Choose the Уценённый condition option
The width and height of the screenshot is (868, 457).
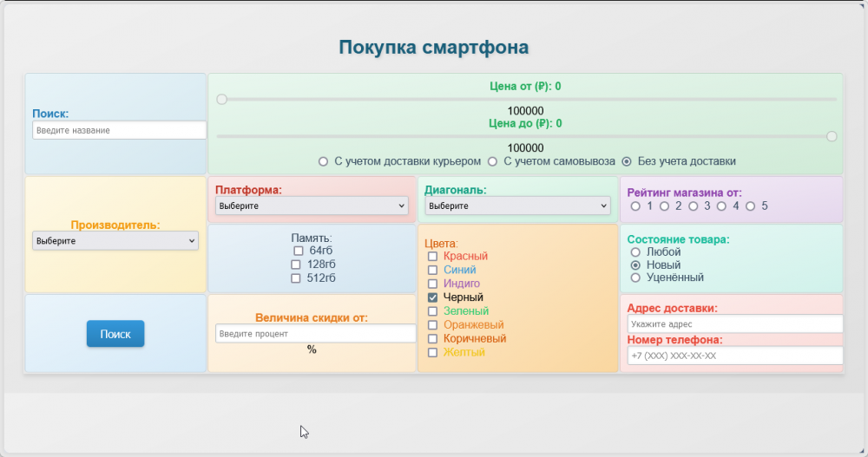tap(635, 277)
